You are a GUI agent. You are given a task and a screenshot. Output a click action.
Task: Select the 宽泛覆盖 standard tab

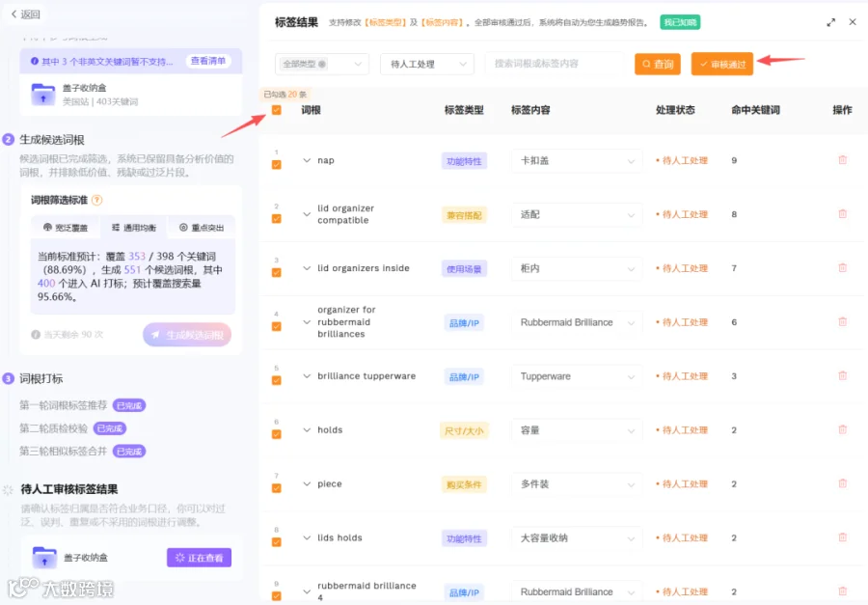pos(66,228)
